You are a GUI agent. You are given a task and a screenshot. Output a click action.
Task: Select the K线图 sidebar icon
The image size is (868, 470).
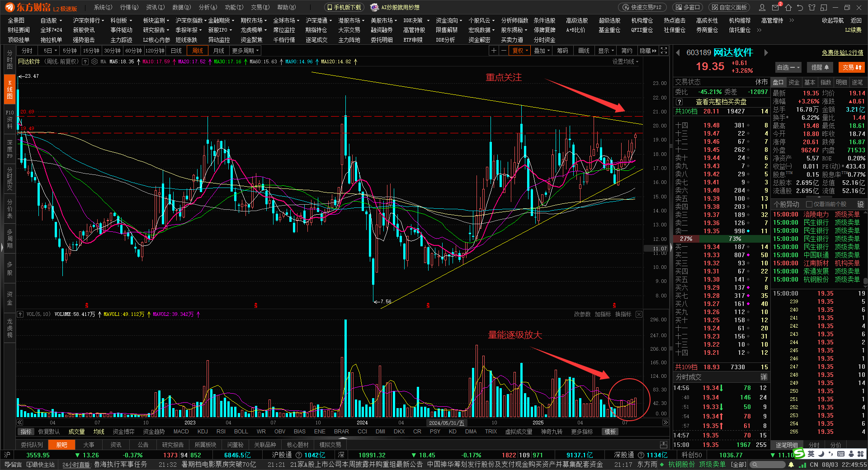(9, 89)
